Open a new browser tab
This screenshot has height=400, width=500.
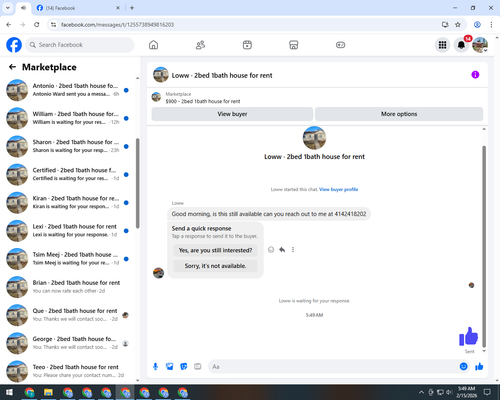coord(132,8)
